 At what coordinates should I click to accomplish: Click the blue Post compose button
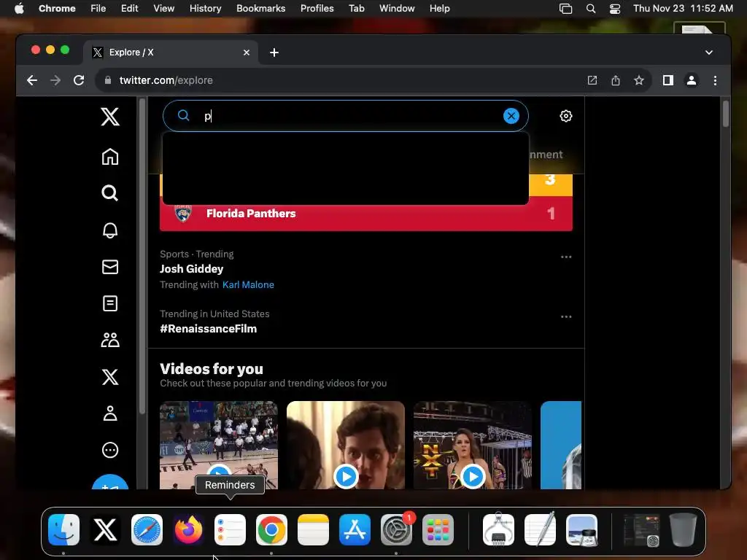pos(110,483)
